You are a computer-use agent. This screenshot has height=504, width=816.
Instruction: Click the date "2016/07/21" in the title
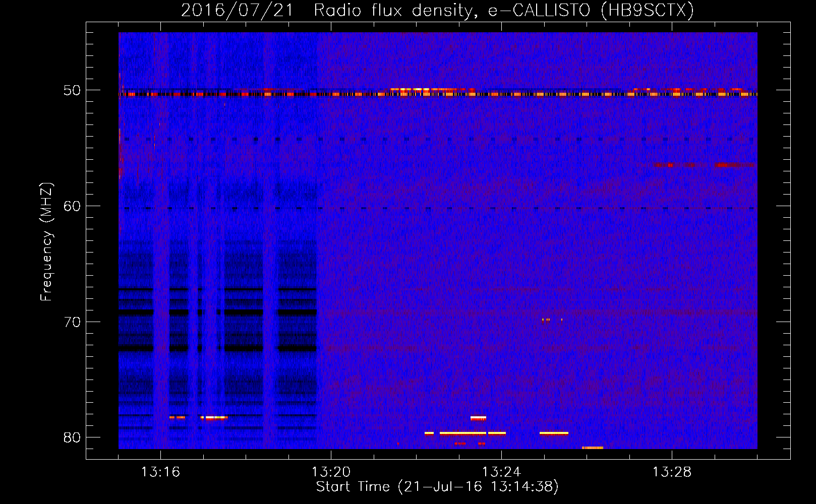tap(238, 11)
